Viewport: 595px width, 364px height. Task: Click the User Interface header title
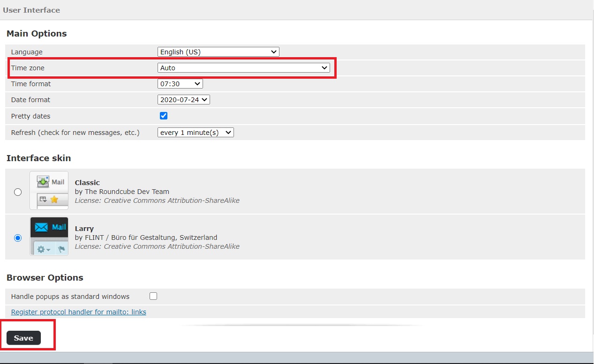31,10
